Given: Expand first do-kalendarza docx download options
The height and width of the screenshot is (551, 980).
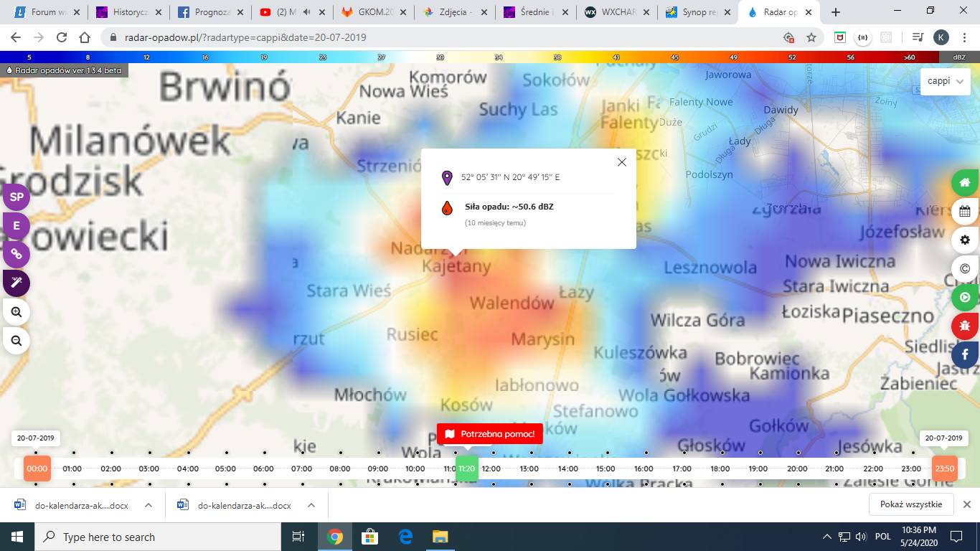Looking at the screenshot, I should 149,505.
